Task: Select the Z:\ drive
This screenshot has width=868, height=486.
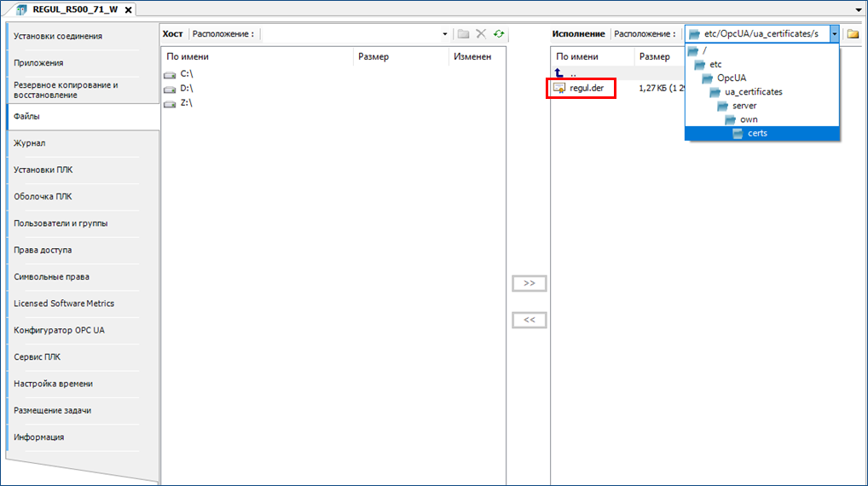Action: click(186, 103)
